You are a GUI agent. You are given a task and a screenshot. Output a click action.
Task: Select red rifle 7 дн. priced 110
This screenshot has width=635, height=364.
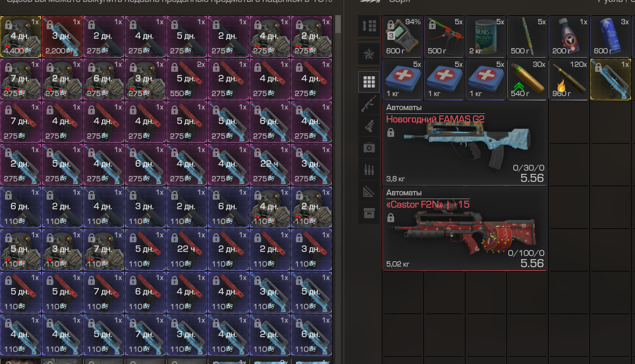tap(104, 292)
